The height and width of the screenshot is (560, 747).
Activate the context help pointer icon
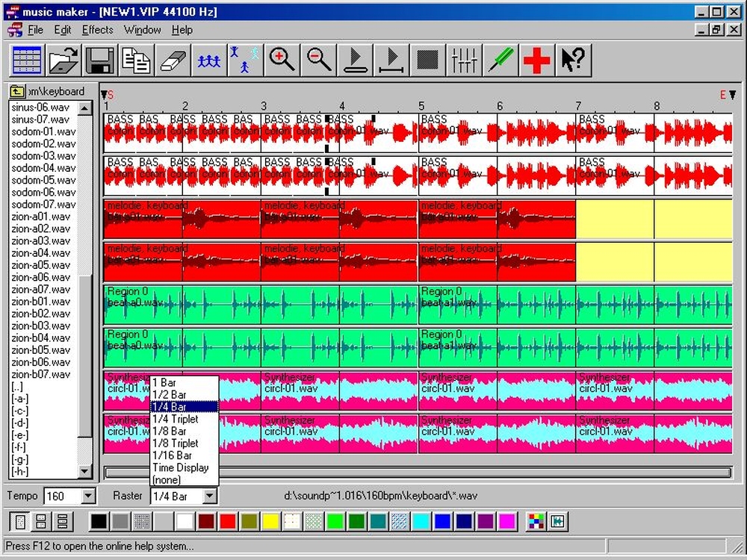tap(572, 60)
